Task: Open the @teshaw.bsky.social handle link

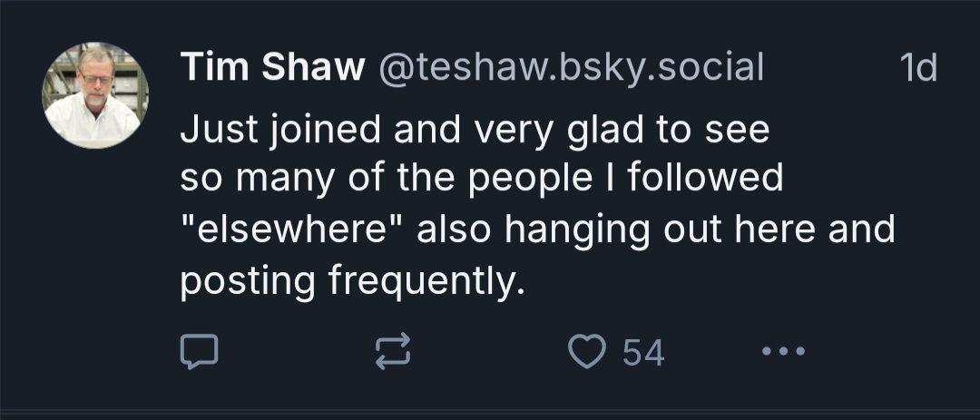Action: coord(569,67)
